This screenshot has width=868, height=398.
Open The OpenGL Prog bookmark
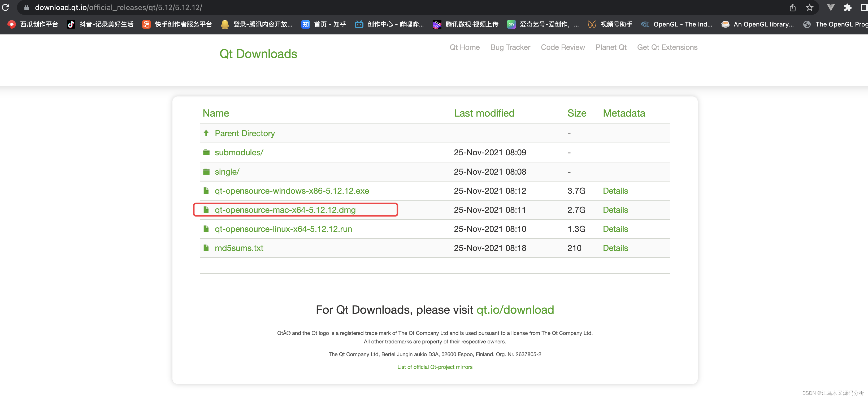(835, 24)
